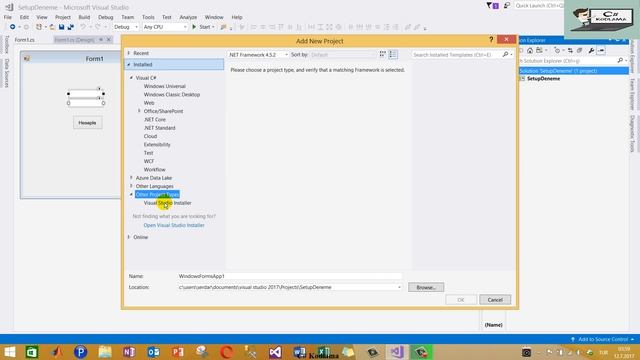Select the Other Project Types node
Image resolution: width=640 pixels, height=360 pixels.
(157, 194)
